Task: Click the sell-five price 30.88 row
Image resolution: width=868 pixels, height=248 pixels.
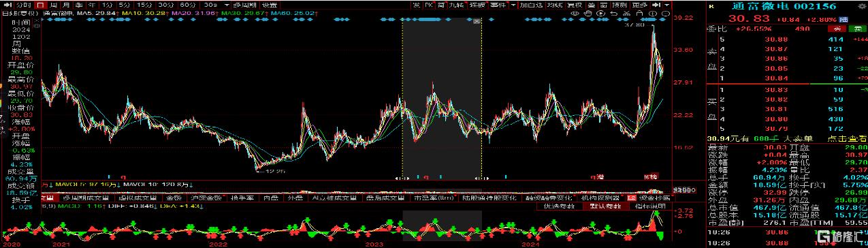Action: pyautogui.click(x=787, y=40)
